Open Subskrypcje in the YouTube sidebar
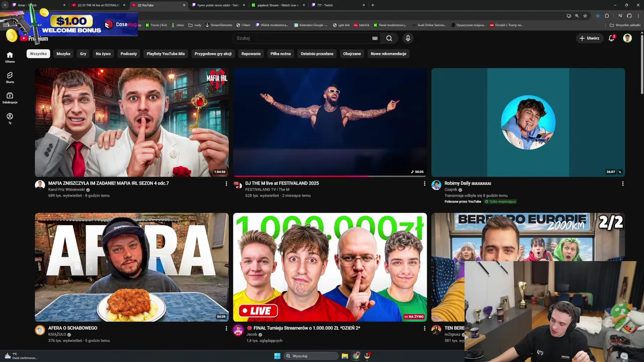 10,98
